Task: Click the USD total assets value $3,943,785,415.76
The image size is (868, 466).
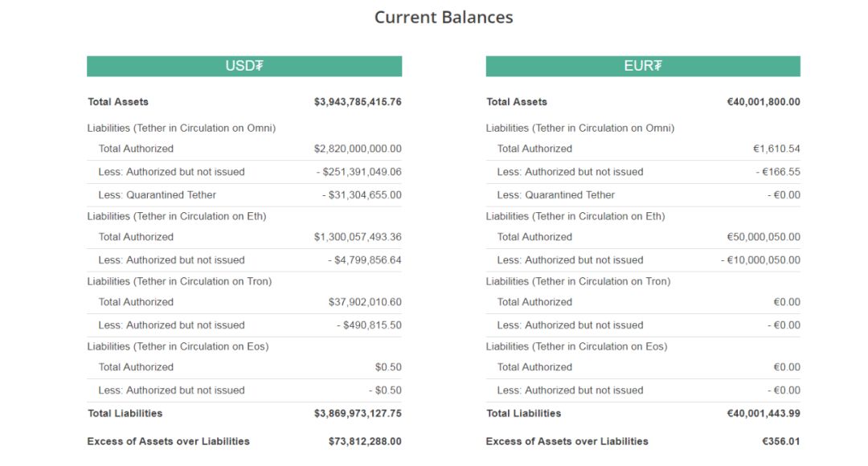Action: pyautogui.click(x=358, y=102)
